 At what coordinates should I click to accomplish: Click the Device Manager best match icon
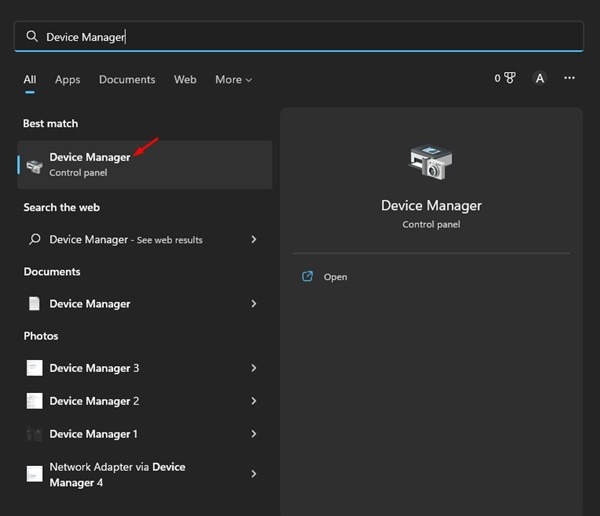pyautogui.click(x=35, y=165)
